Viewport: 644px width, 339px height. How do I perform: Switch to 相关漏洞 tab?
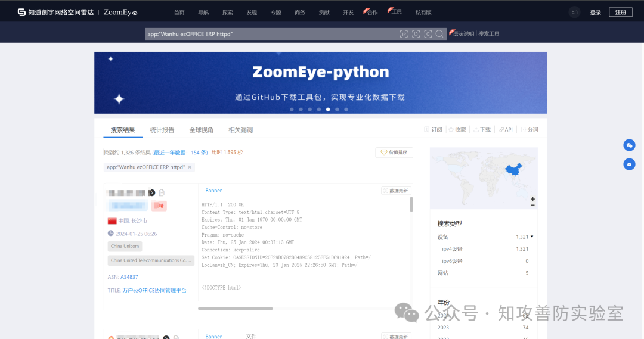point(241,130)
